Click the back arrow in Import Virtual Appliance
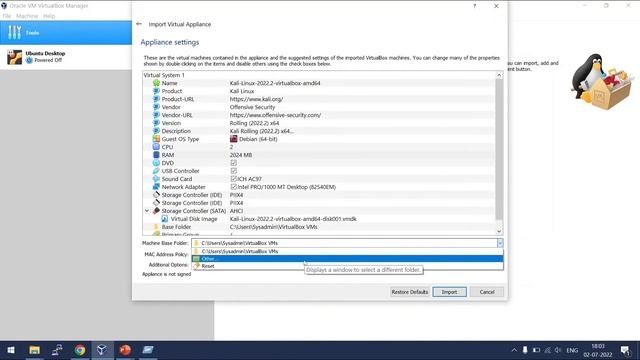 pyautogui.click(x=139, y=24)
